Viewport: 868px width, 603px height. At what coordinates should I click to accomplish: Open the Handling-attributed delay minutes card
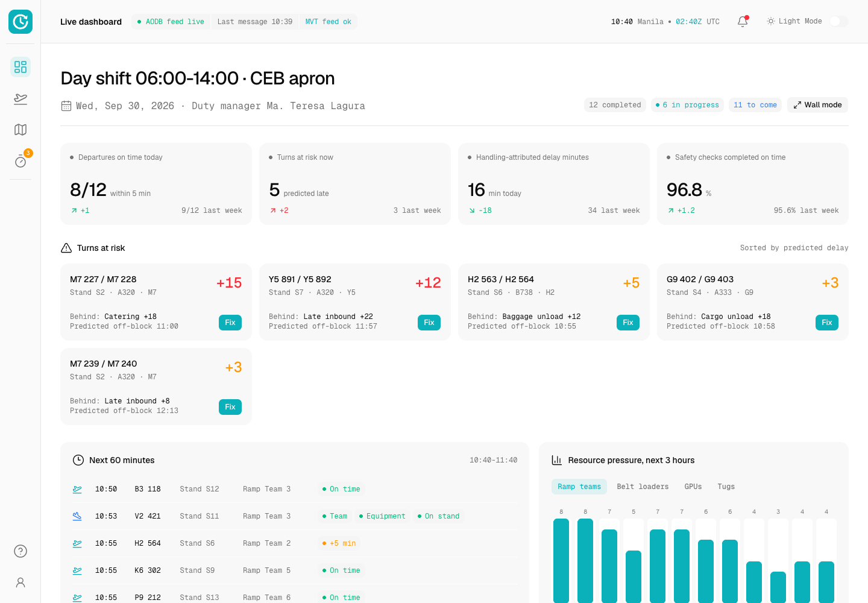click(554, 184)
